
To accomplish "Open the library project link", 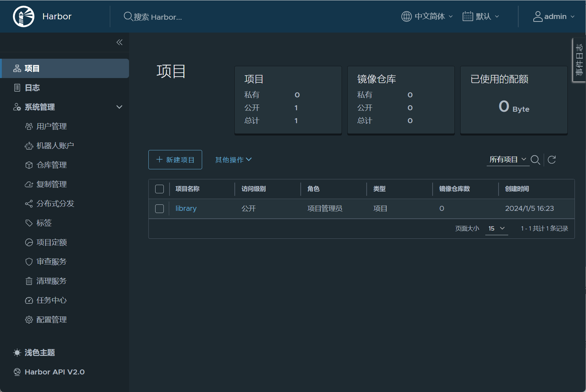I will click(186, 208).
